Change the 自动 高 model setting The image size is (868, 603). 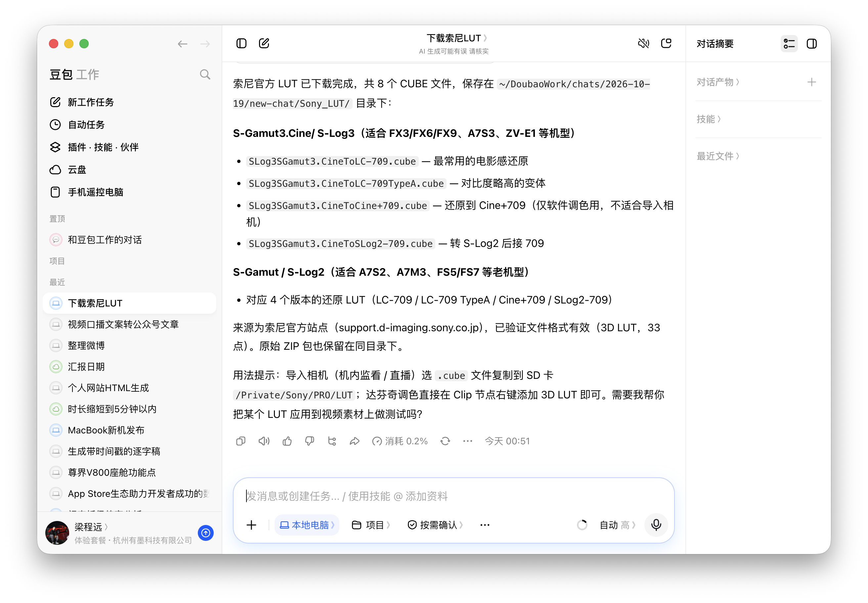[617, 525]
